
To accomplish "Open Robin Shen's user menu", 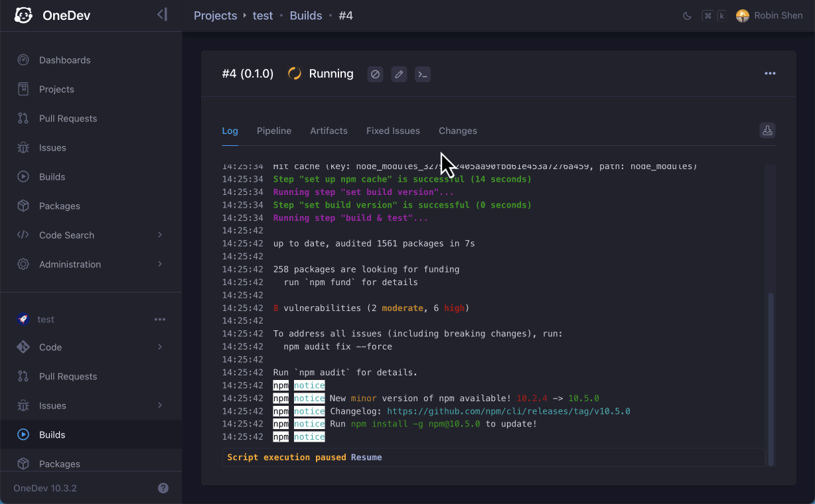I will pos(769,15).
